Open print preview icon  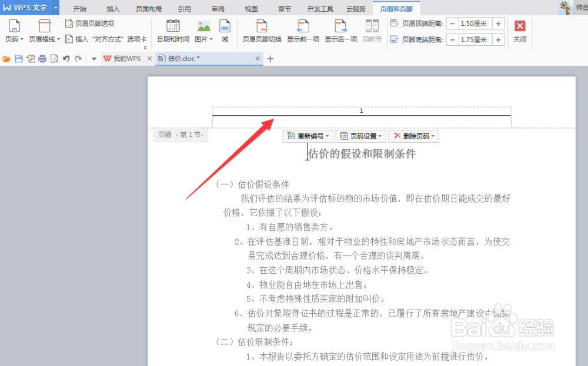click(54, 59)
